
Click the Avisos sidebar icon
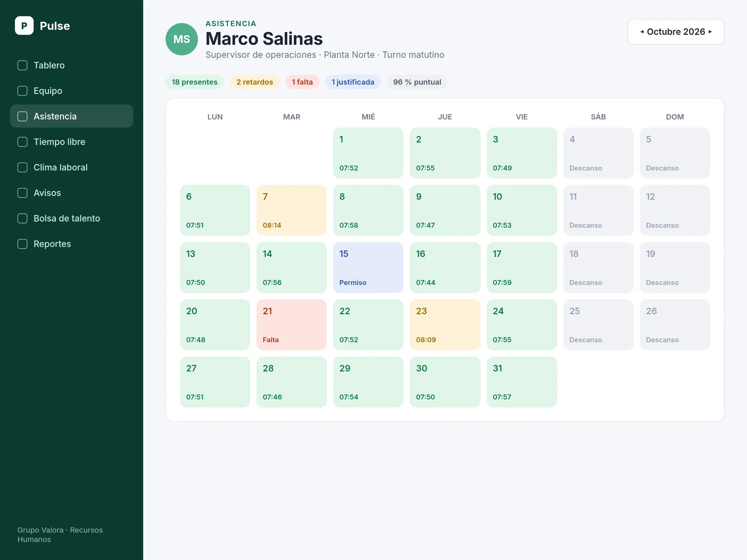click(22, 193)
